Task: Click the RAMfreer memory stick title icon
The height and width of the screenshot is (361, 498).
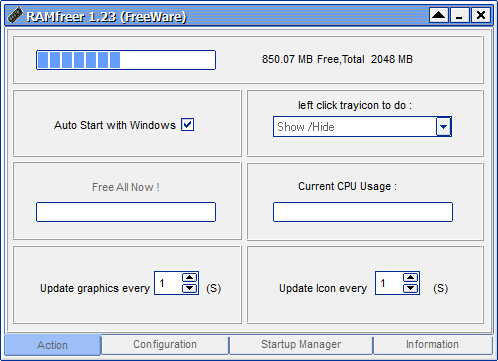Action: pyautogui.click(x=15, y=16)
